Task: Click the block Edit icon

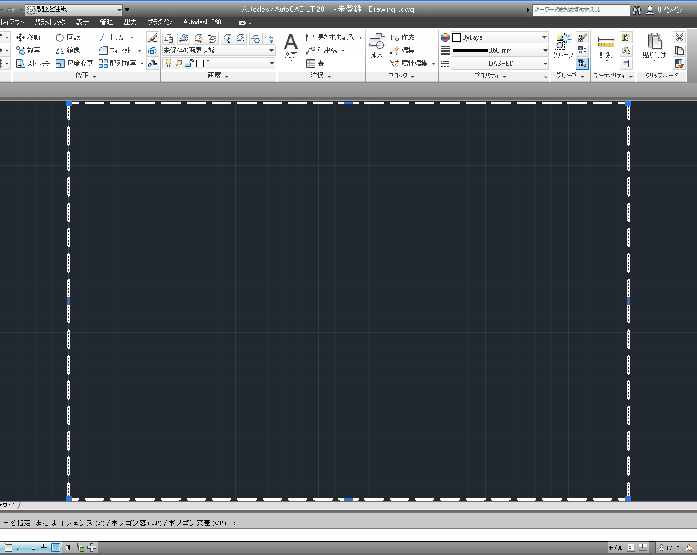Action: (x=402, y=50)
